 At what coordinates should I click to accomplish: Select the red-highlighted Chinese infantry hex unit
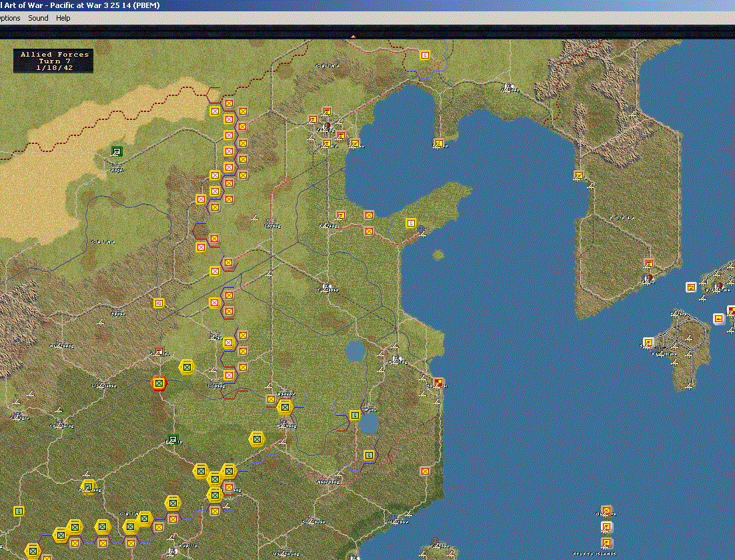[x=159, y=383]
